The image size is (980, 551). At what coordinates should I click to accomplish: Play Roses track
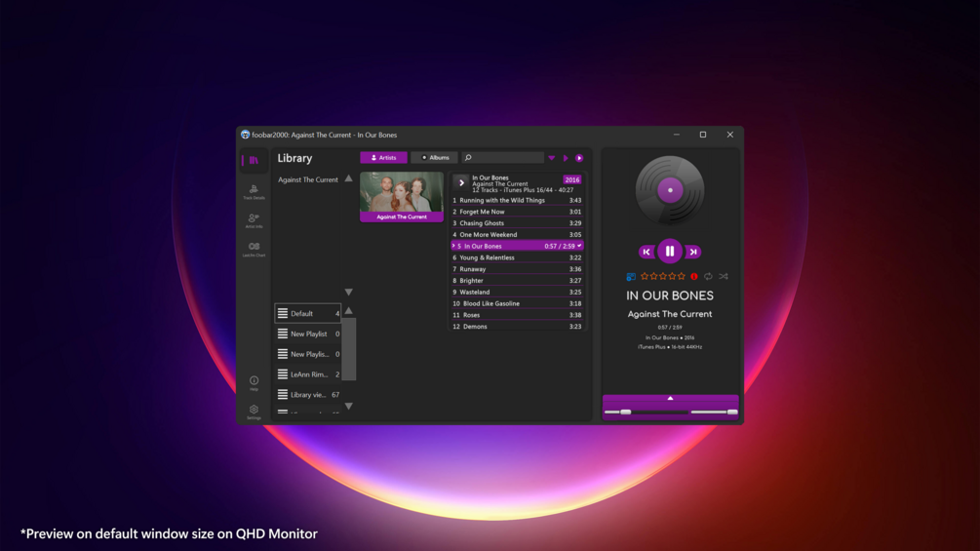click(517, 315)
